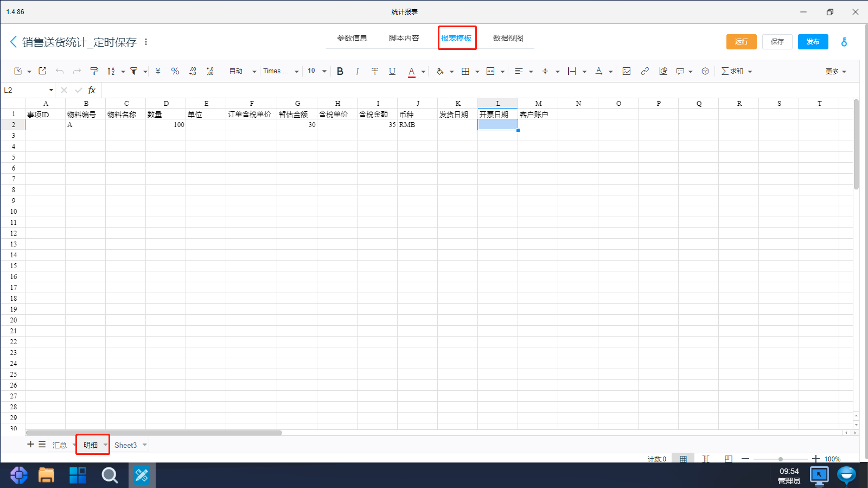The height and width of the screenshot is (488, 868).
Task: Add a new sheet with plus icon
Action: click(30, 444)
